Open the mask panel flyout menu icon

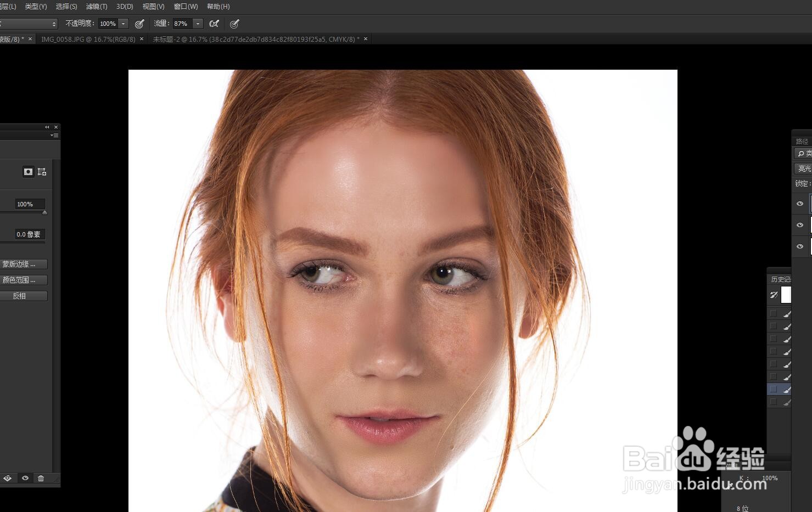tap(54, 135)
